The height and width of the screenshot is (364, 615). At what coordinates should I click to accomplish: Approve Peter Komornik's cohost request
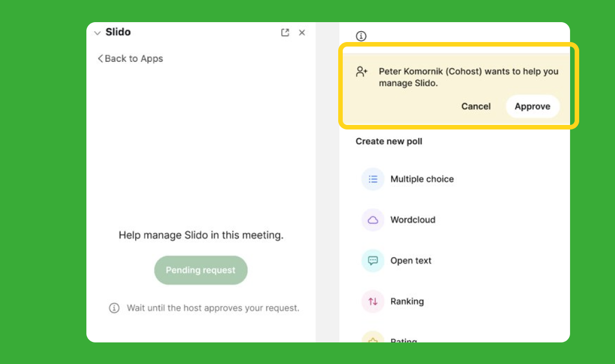(532, 106)
